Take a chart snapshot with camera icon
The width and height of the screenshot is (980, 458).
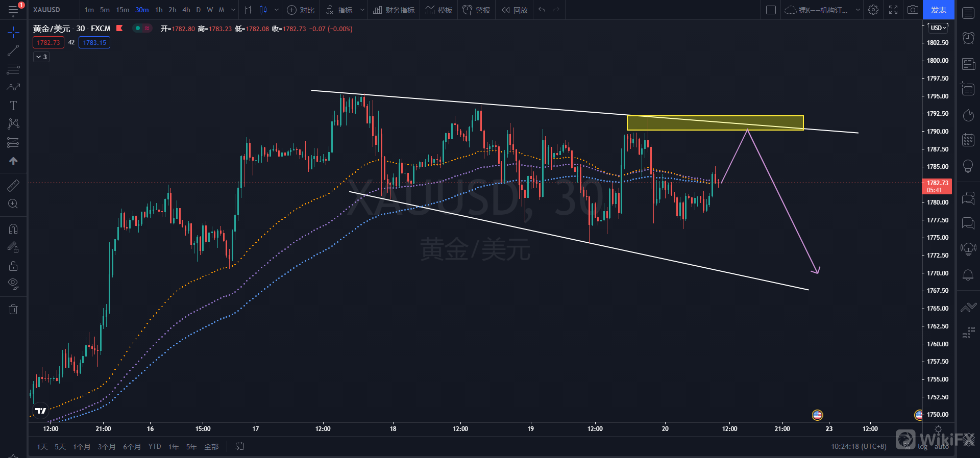point(913,10)
